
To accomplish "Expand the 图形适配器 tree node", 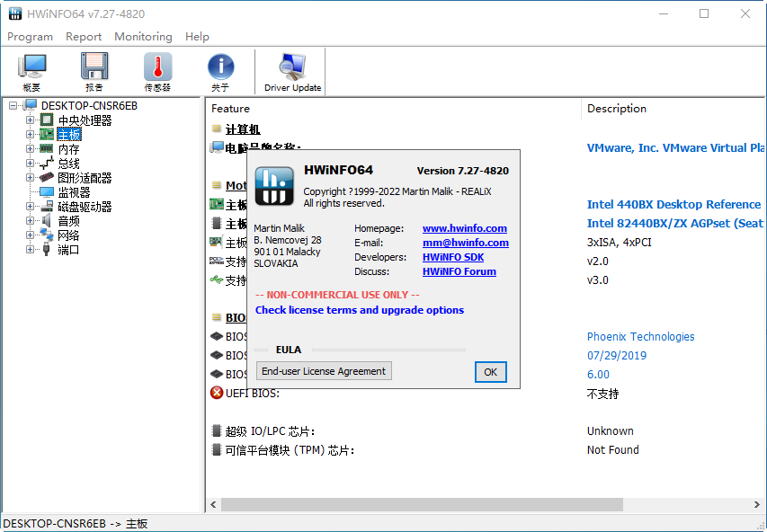I will [x=30, y=178].
